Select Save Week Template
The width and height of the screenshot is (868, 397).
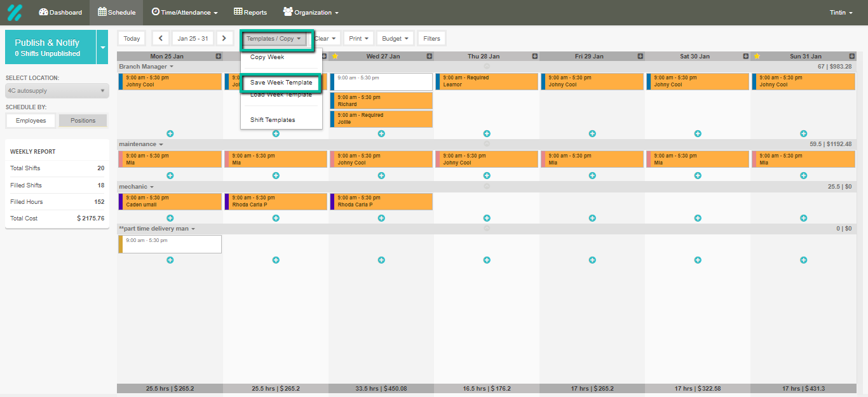[x=281, y=83]
